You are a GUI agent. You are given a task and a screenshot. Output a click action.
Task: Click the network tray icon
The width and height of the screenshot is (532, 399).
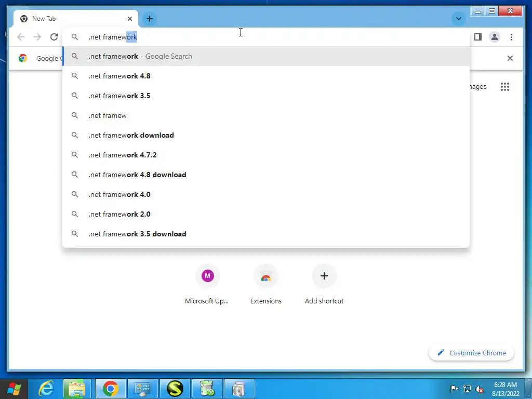pyautogui.click(x=467, y=389)
